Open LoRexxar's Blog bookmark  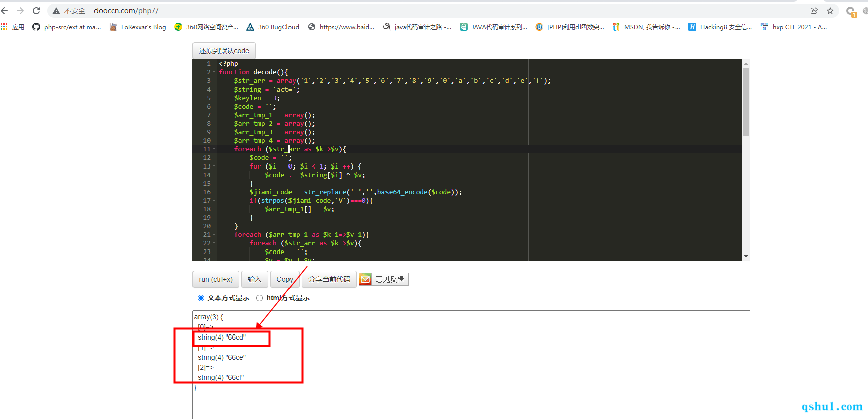[138, 27]
